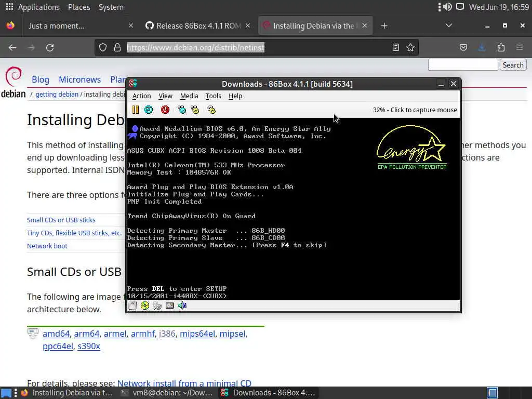This screenshot has height=399, width=532.
Task: Reload the Firefox page
Action: pyautogui.click(x=50, y=47)
